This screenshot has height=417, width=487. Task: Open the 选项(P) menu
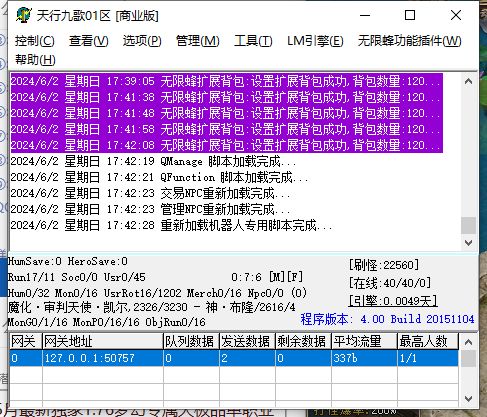point(142,41)
